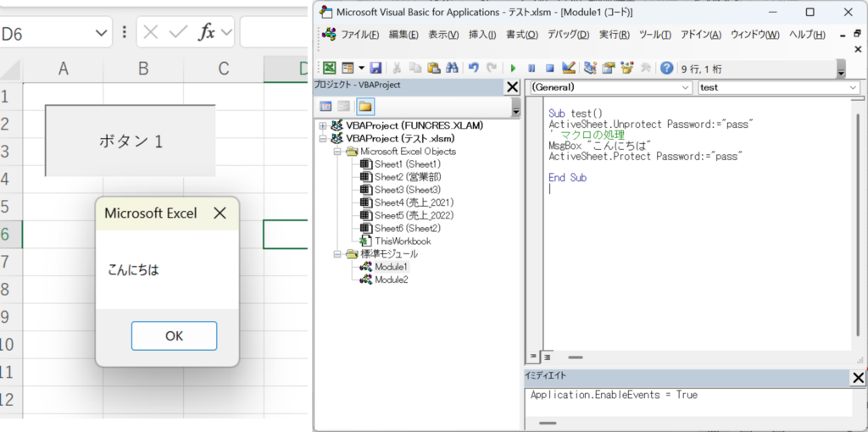Open the 書式(O) menu

tap(522, 35)
